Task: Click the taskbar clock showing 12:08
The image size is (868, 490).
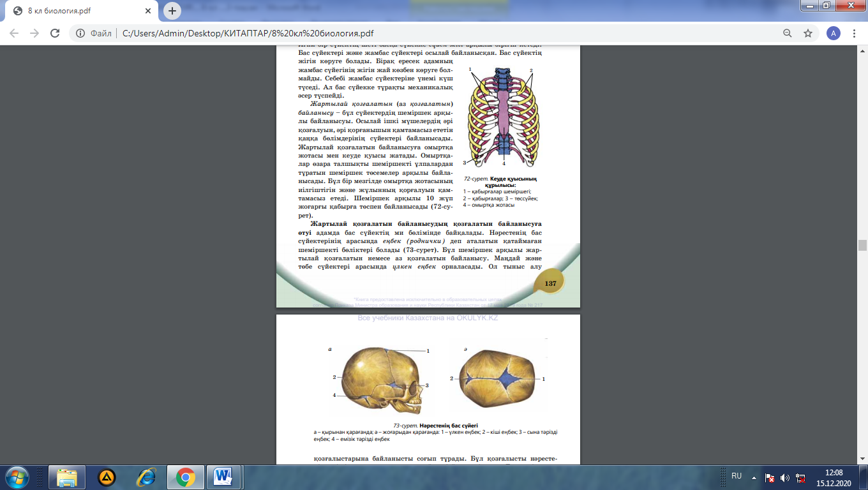Action: coord(833,477)
